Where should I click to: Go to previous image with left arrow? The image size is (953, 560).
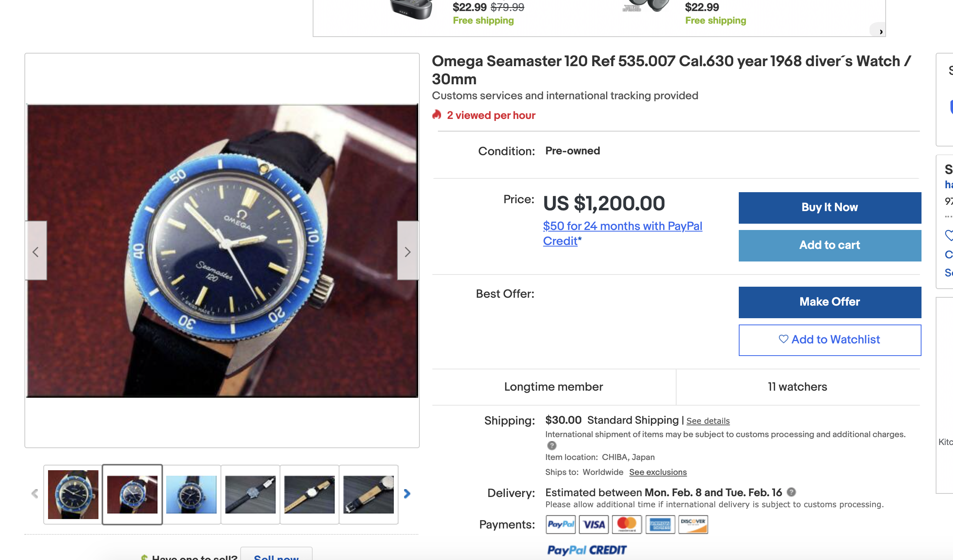36,251
